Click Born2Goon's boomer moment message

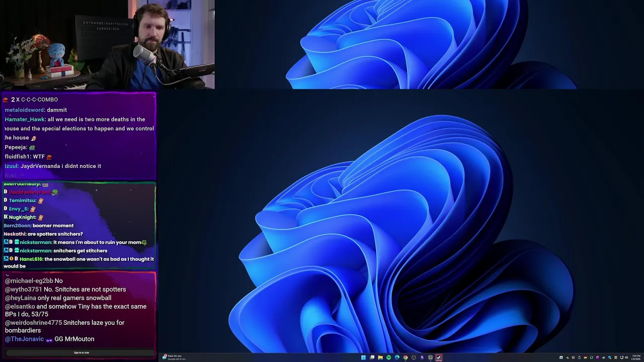pos(39,225)
